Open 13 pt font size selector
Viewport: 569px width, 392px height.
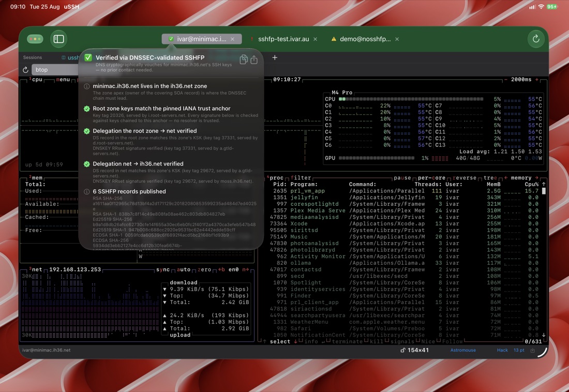point(519,350)
